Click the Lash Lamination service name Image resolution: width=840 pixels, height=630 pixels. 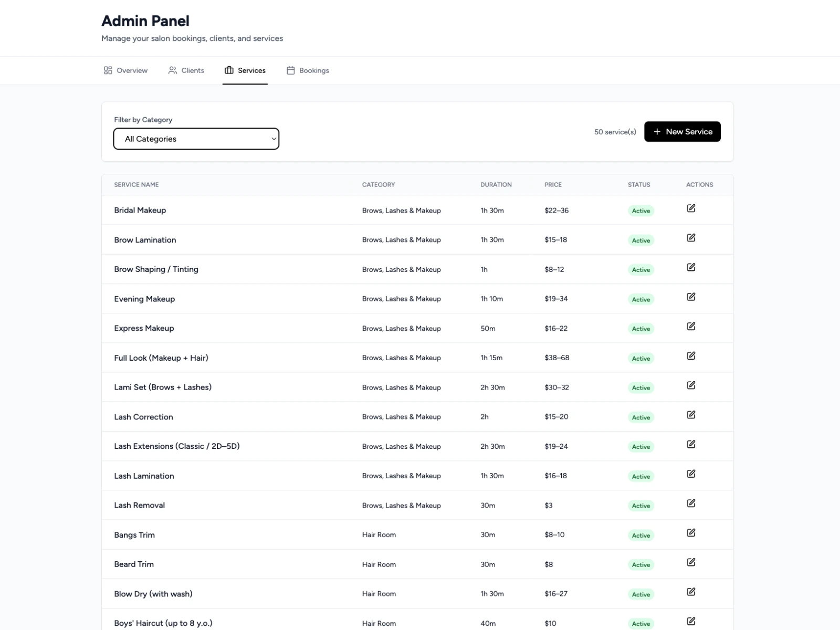(x=144, y=476)
